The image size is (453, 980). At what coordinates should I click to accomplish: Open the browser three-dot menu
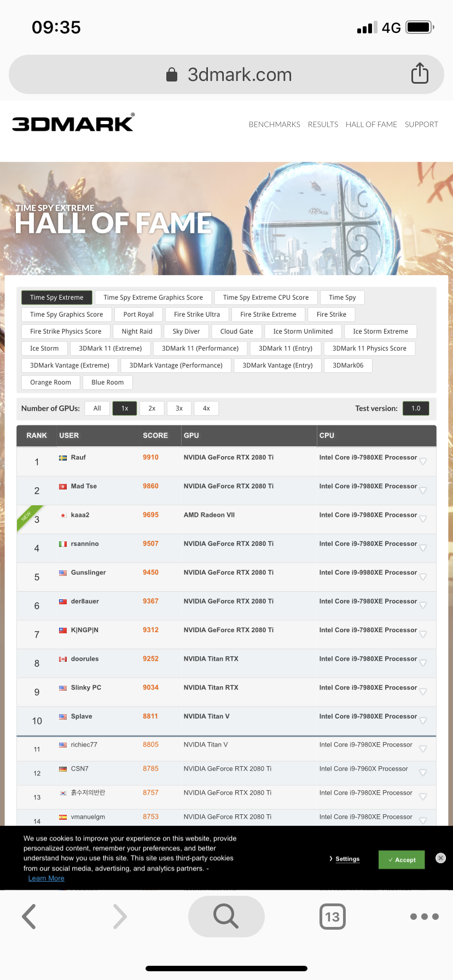(424, 917)
